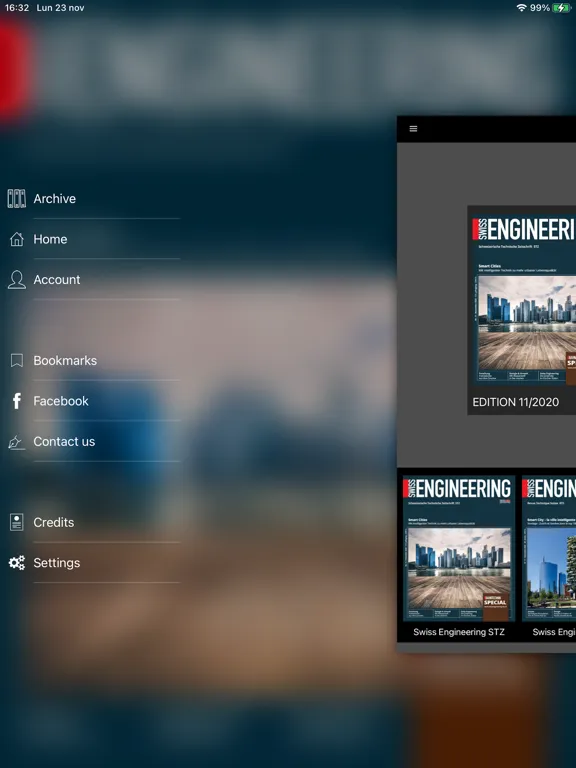Click the Archive binders icon
This screenshot has height=768, width=576.
pyautogui.click(x=17, y=198)
